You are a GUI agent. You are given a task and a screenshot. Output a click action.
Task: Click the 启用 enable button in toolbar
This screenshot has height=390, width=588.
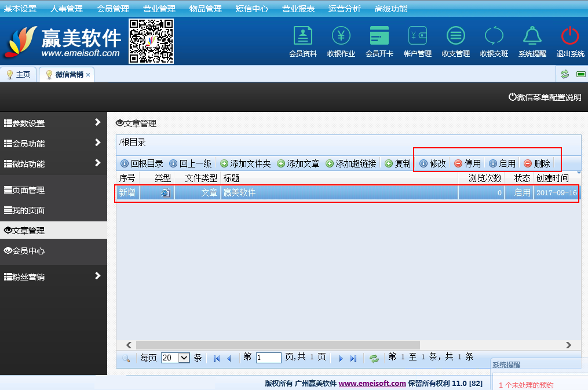tap(502, 163)
